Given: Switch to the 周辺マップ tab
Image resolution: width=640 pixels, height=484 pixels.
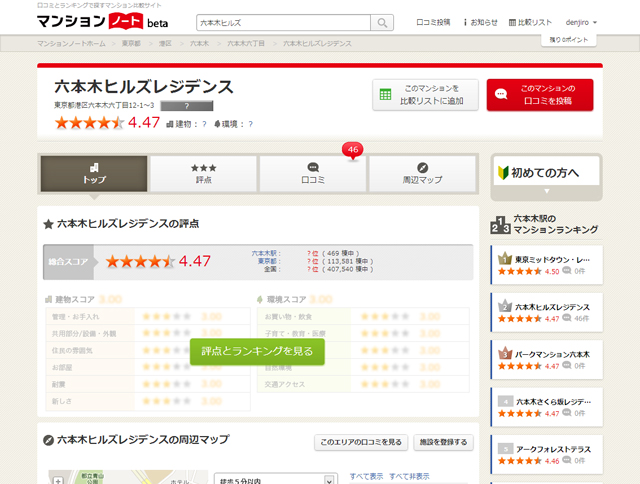Looking at the screenshot, I should tap(422, 173).
